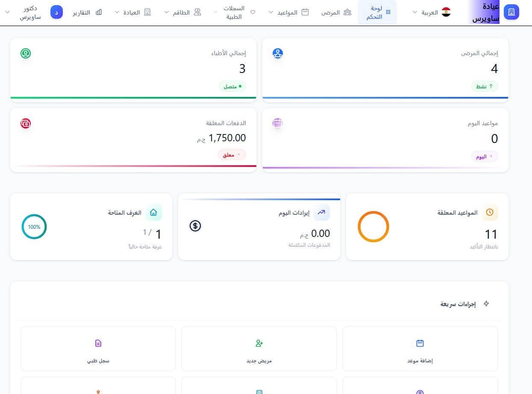Screen dimensions: 532x394
Task: Click the user avatar with letter د
Action: [x=57, y=12]
